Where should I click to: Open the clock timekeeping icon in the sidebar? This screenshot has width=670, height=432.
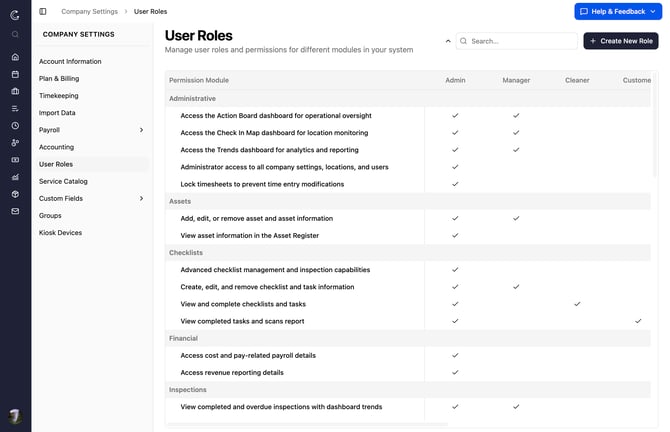(x=15, y=126)
